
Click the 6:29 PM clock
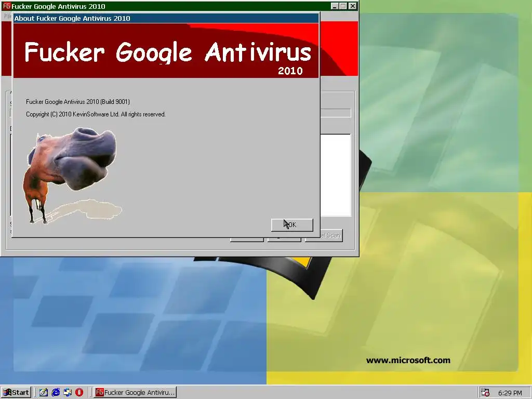[x=510, y=393]
